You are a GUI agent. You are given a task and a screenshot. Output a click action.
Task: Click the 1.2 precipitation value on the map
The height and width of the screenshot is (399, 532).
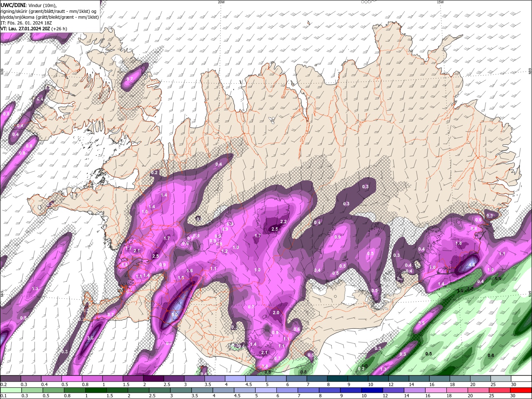224,251
